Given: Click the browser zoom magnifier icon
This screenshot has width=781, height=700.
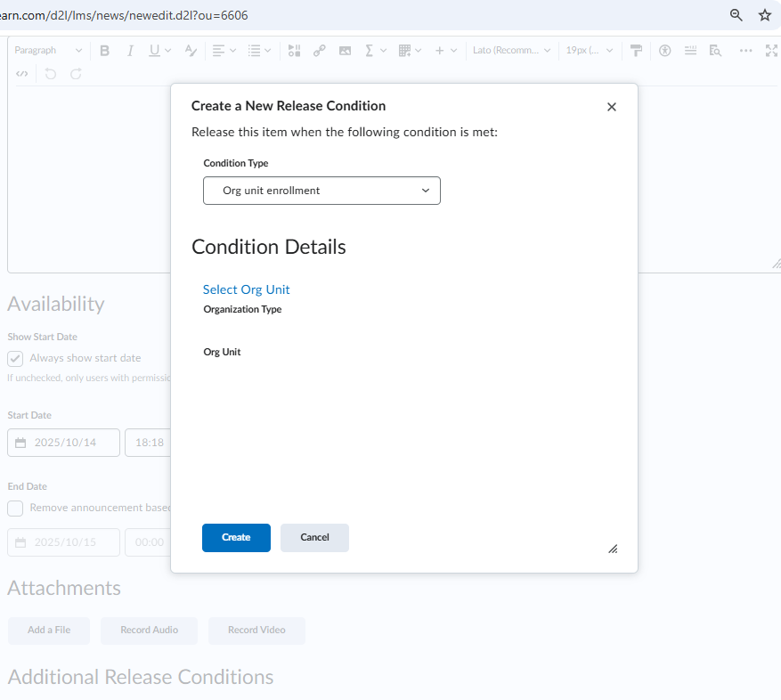Looking at the screenshot, I should click(x=736, y=15).
